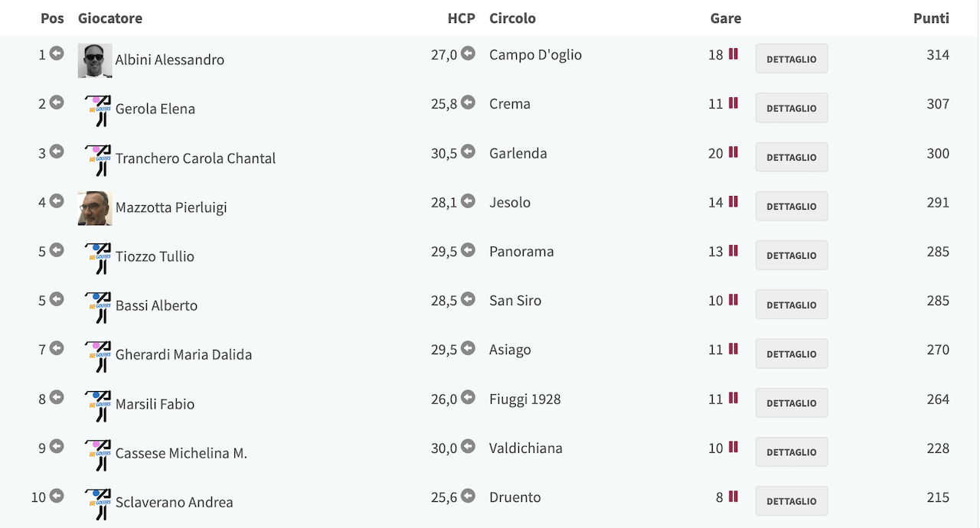Open Albini Alessandro's profile photo
This screenshot has width=980, height=528.
pyautogui.click(x=95, y=60)
